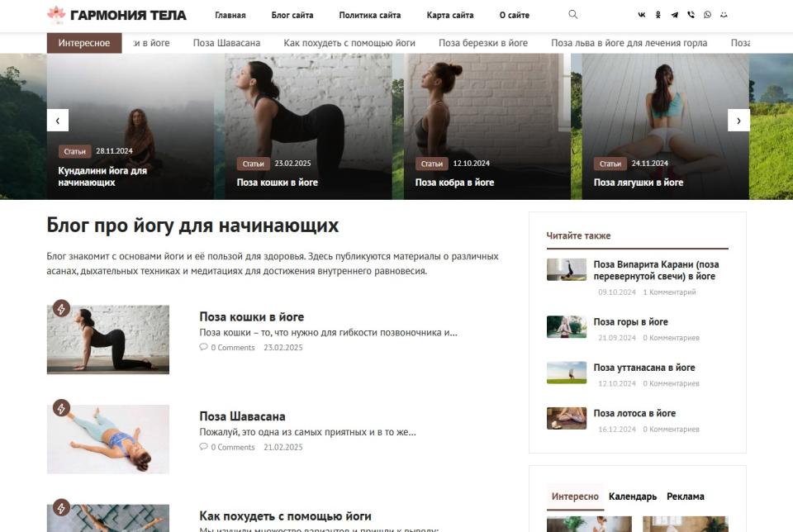Click 0 Комментариев under Поза горы
The height and width of the screenshot is (532, 793).
click(671, 338)
